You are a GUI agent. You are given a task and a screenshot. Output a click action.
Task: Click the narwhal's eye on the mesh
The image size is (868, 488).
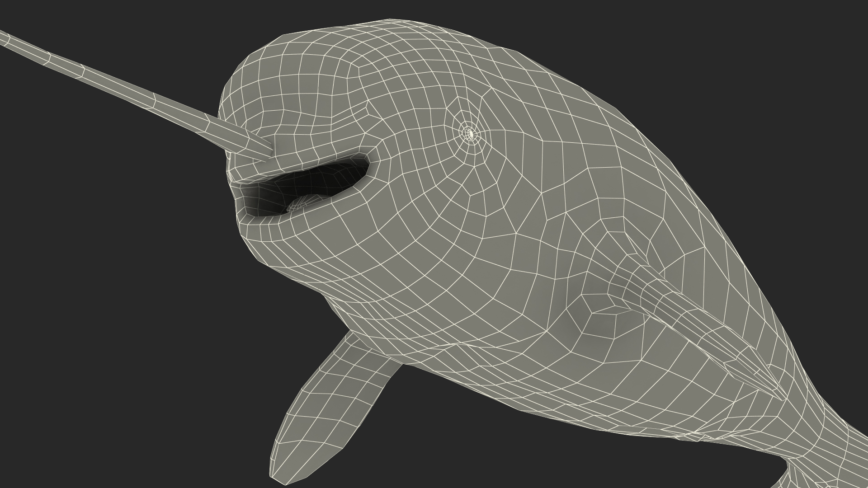470,134
